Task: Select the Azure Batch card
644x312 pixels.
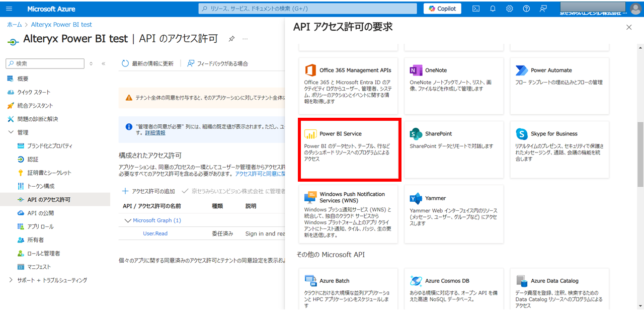Action: click(348, 289)
